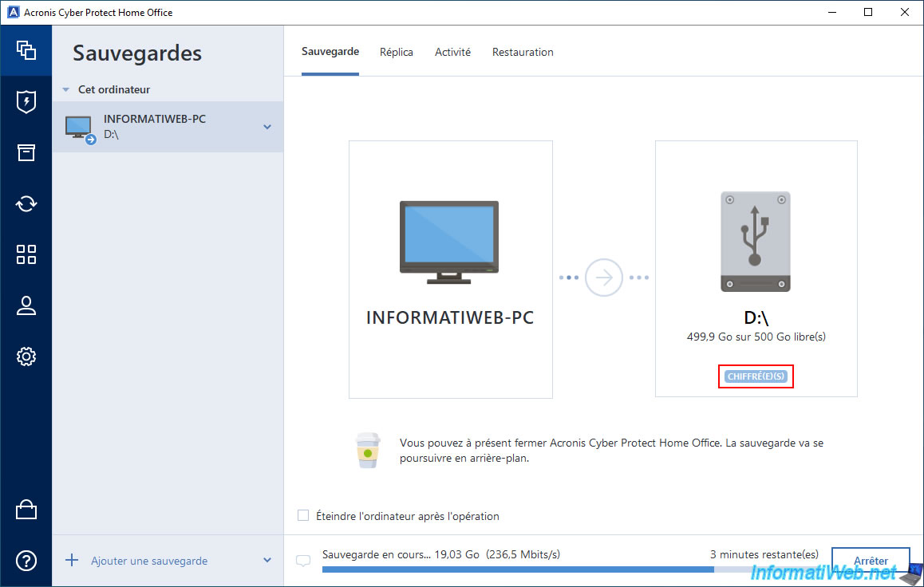Open the Protection shield icon
Viewport: 924px width, 587px height.
pyautogui.click(x=26, y=102)
